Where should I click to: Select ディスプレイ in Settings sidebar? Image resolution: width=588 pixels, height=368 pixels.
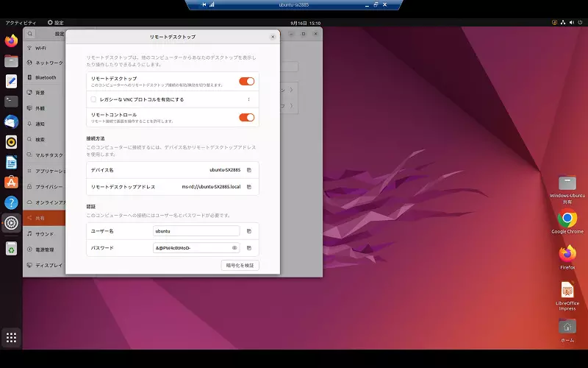point(44,265)
